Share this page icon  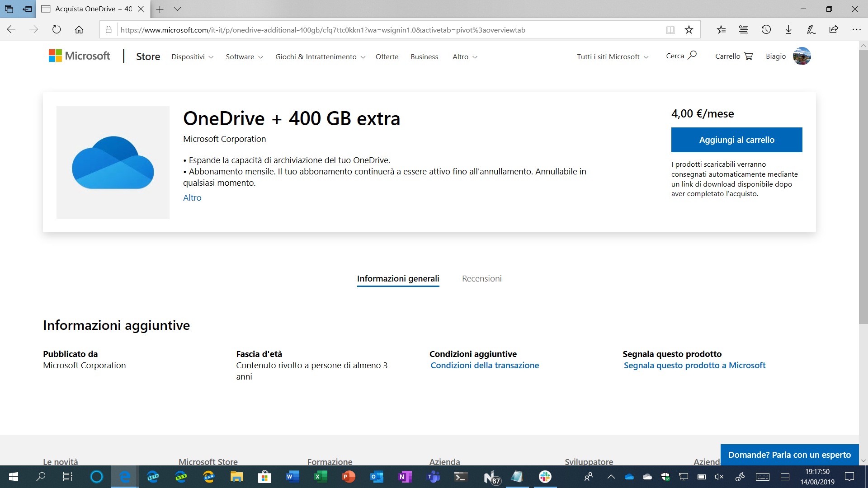[834, 30]
